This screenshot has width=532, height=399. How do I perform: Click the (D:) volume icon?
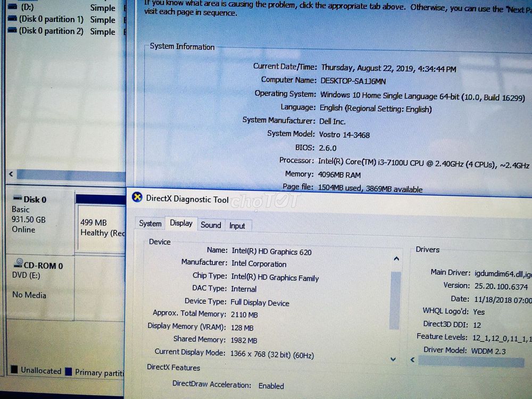coord(12,7)
